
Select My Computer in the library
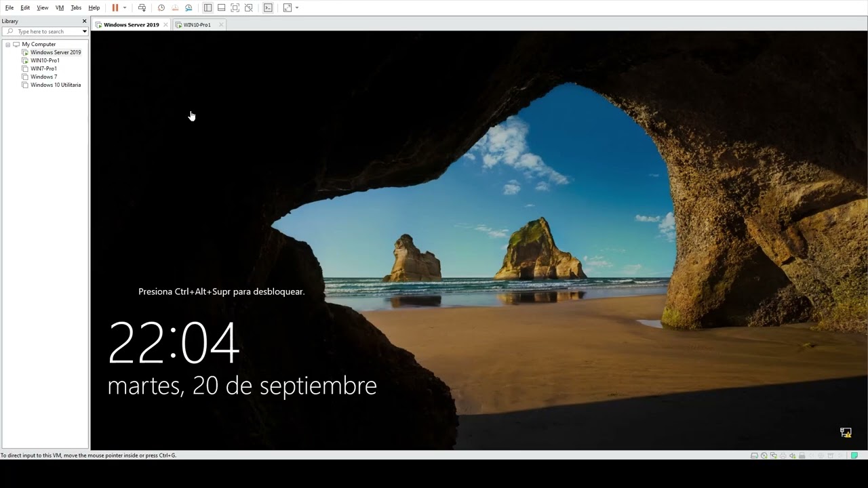(39, 44)
